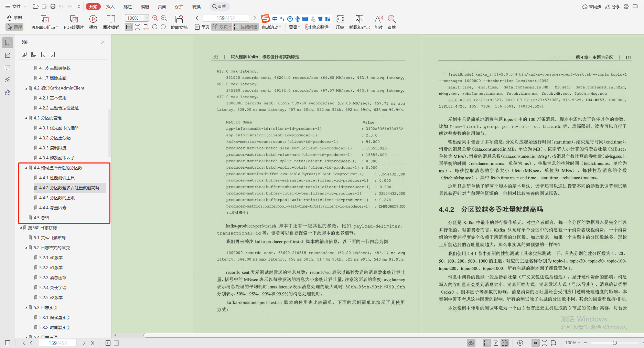644x348 pixels.
Task: Collapse the 5.2 日志格式的演变 bookmark
Action: pos(26,248)
